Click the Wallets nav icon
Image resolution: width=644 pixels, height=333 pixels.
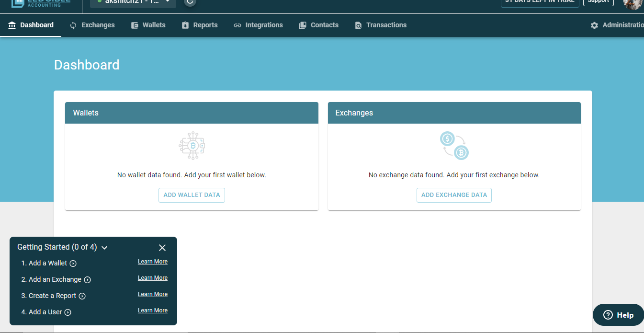click(x=135, y=25)
